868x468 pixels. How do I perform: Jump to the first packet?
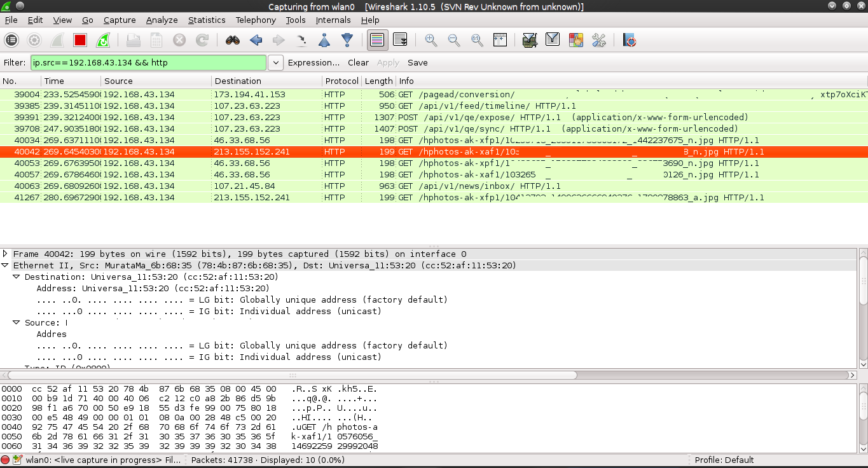click(324, 41)
